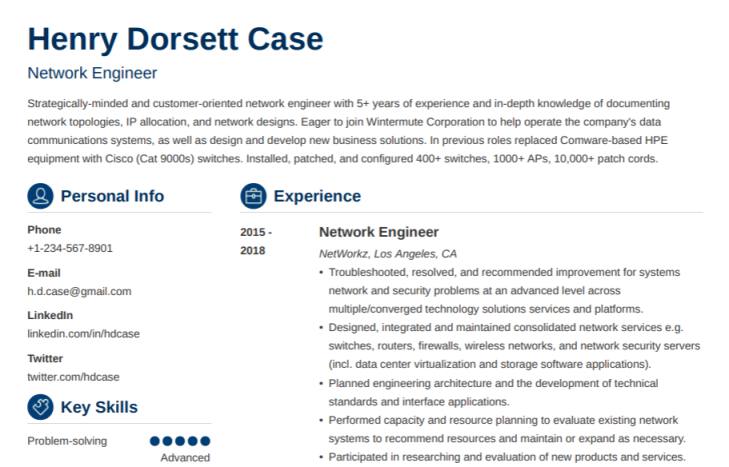This screenshot has width=729, height=467.
Task: Click the 2015 - 2018 date range
Action: click(256, 241)
